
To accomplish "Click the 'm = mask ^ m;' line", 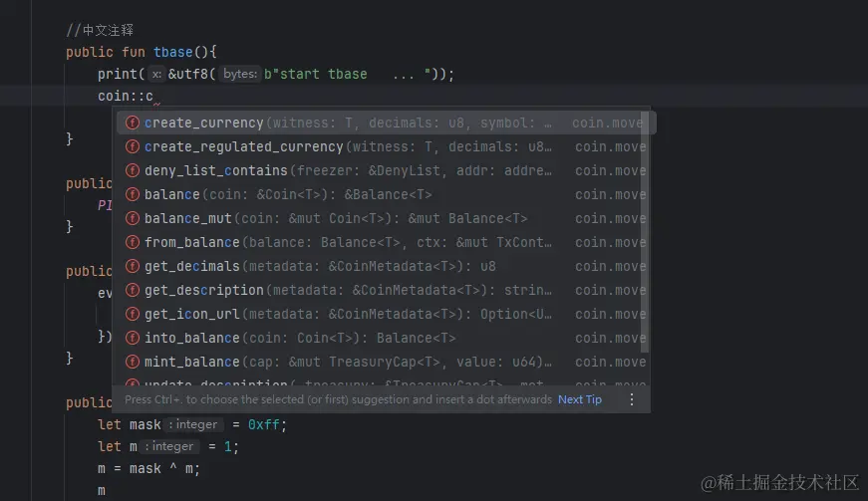I will [148, 469].
